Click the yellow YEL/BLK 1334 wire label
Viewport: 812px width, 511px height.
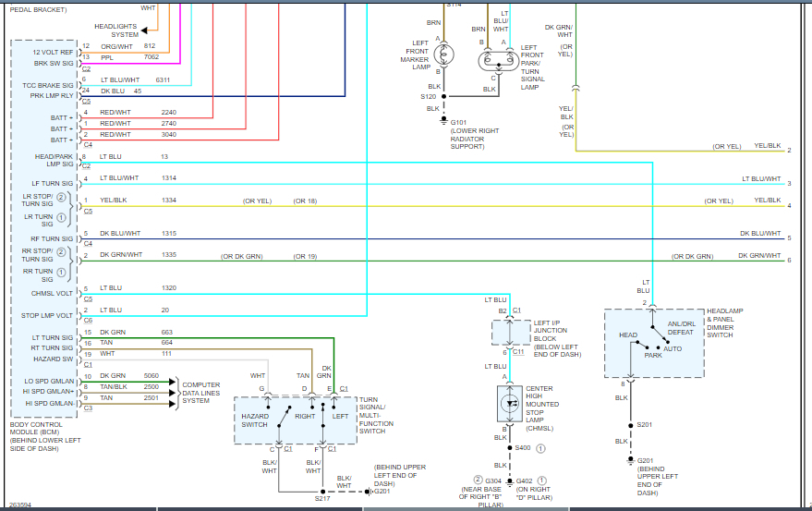(113, 201)
